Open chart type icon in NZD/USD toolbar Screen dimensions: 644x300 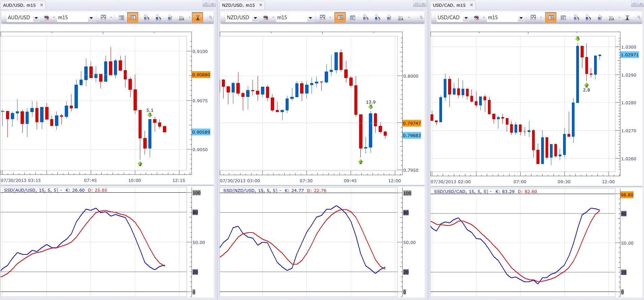click(322, 18)
